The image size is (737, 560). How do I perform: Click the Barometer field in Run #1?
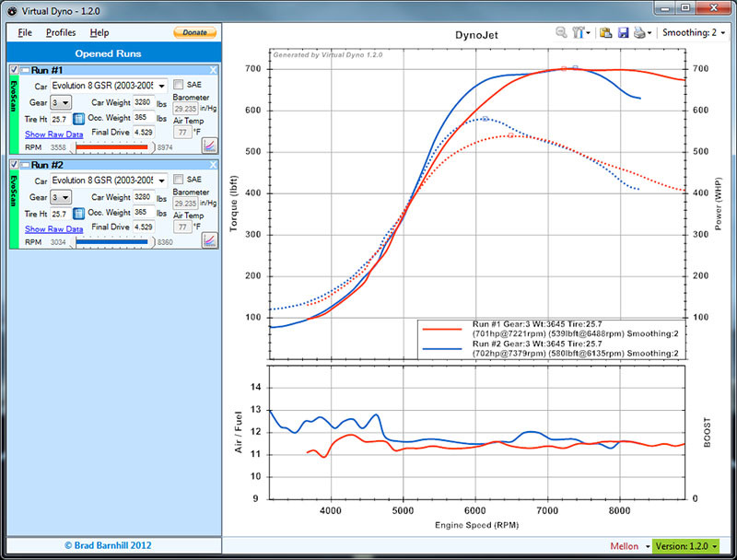coord(186,109)
